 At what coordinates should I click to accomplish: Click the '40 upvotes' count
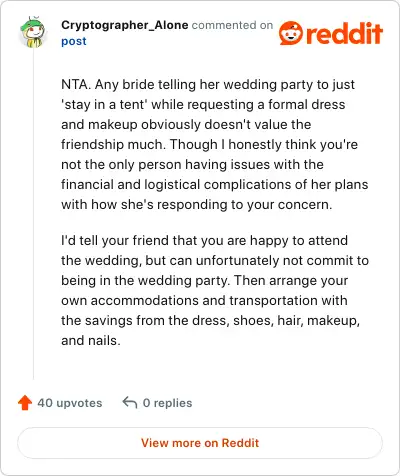pos(70,403)
